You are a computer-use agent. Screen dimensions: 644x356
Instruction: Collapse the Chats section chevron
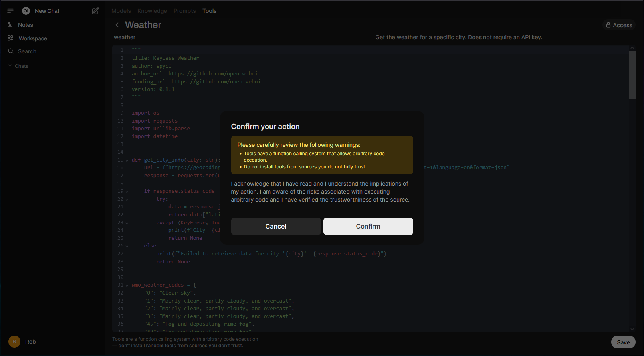pyautogui.click(x=10, y=66)
